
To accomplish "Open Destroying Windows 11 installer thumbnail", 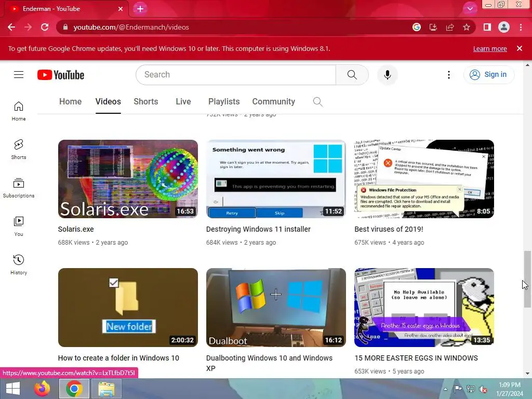I will (276, 179).
